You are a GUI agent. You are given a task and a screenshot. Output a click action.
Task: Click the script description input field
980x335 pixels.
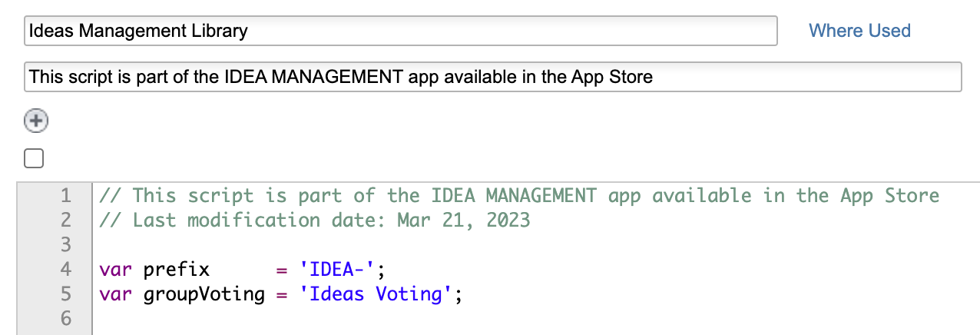click(x=492, y=77)
